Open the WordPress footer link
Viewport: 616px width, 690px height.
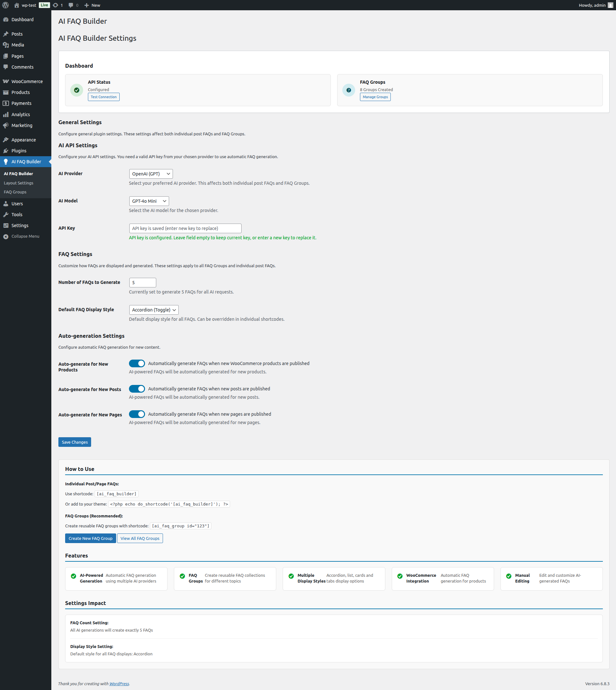click(119, 684)
